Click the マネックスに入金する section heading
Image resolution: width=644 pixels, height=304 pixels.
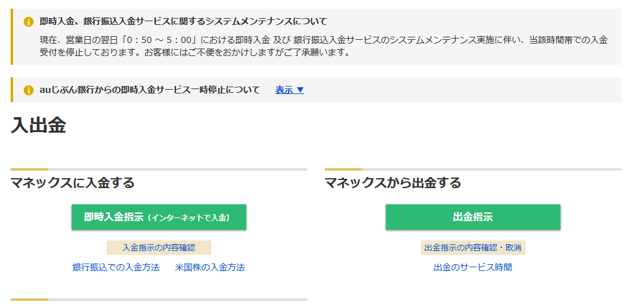click(x=73, y=183)
